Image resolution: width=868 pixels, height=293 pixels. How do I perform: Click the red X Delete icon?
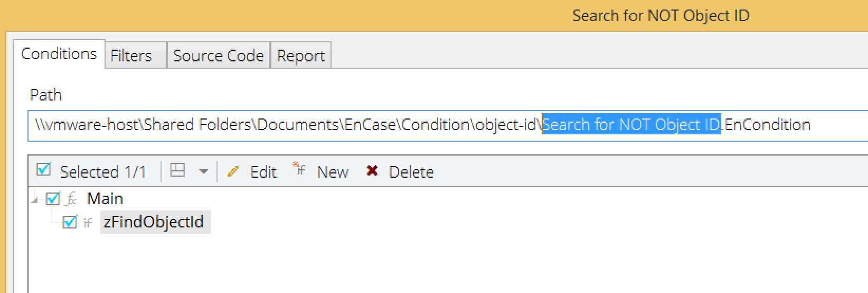[x=372, y=171]
